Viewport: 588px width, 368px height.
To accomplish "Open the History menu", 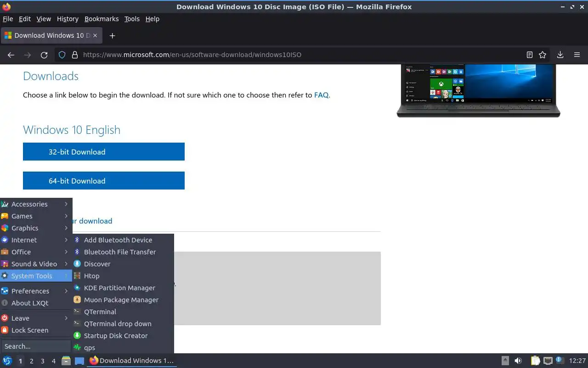I will [x=68, y=19].
